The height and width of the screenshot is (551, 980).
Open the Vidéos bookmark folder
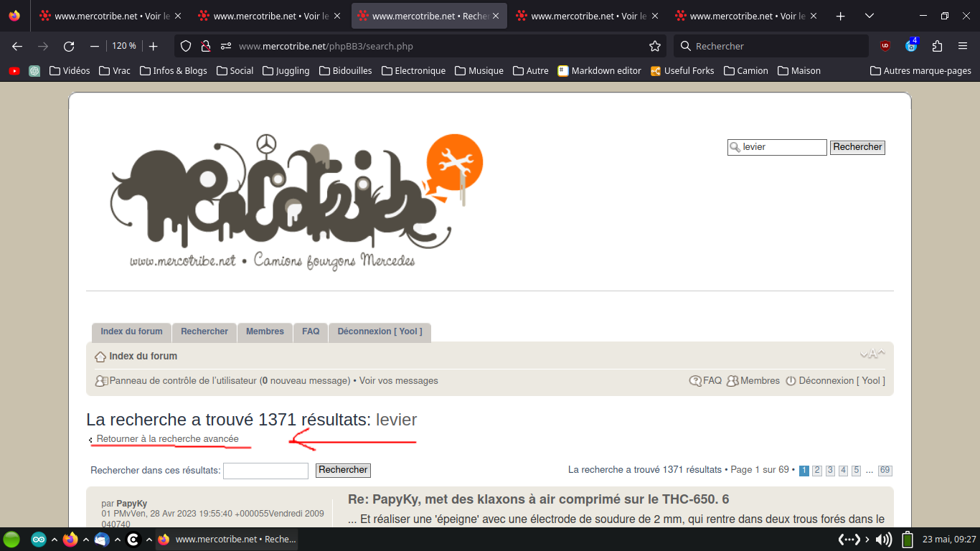point(70,70)
